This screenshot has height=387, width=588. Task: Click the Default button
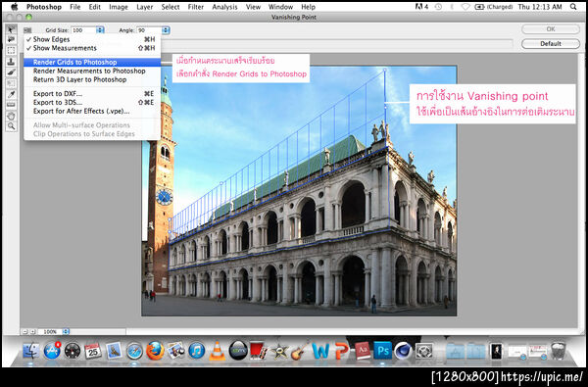pyautogui.click(x=550, y=43)
